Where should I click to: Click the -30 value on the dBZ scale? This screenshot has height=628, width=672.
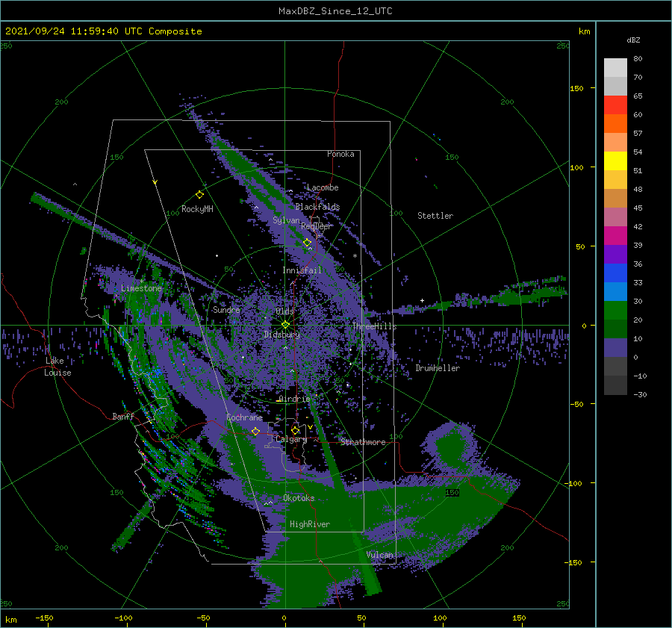click(x=639, y=394)
